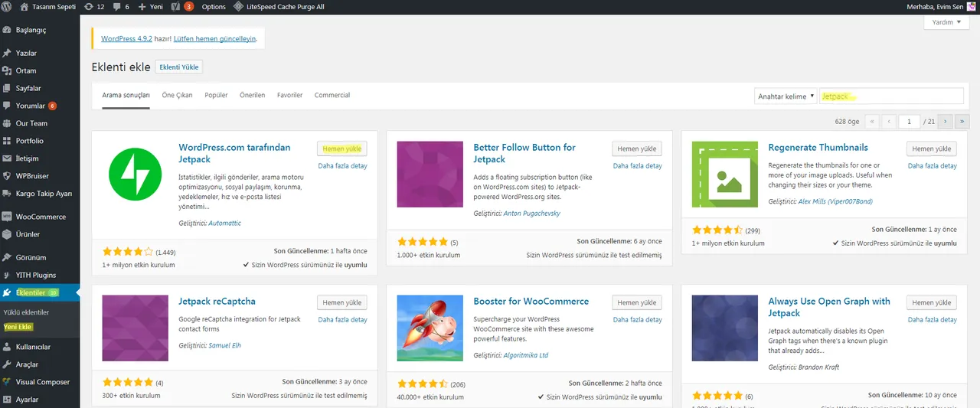
Task: Switch to Commercial tab
Action: (x=332, y=95)
